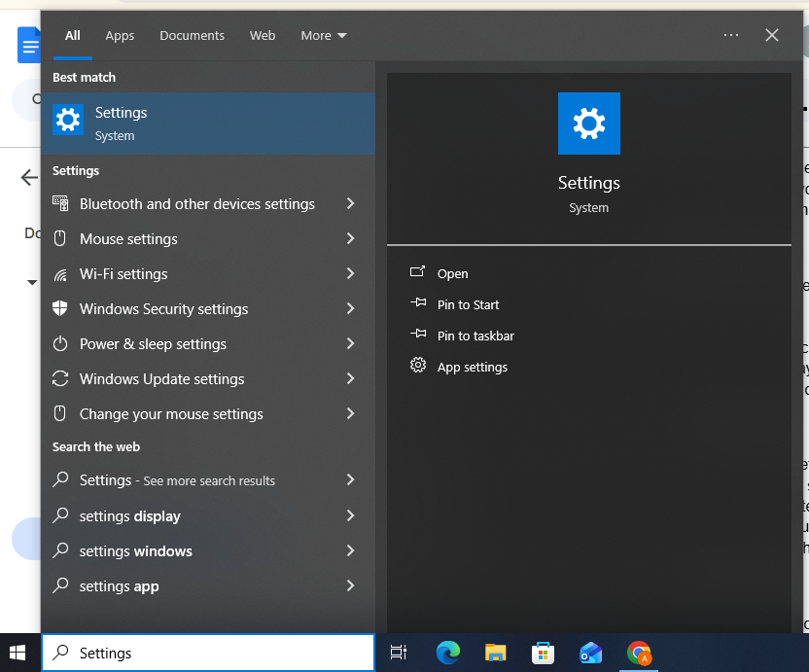This screenshot has height=672, width=809.
Task: Switch to the Apps tab
Action: click(x=120, y=36)
